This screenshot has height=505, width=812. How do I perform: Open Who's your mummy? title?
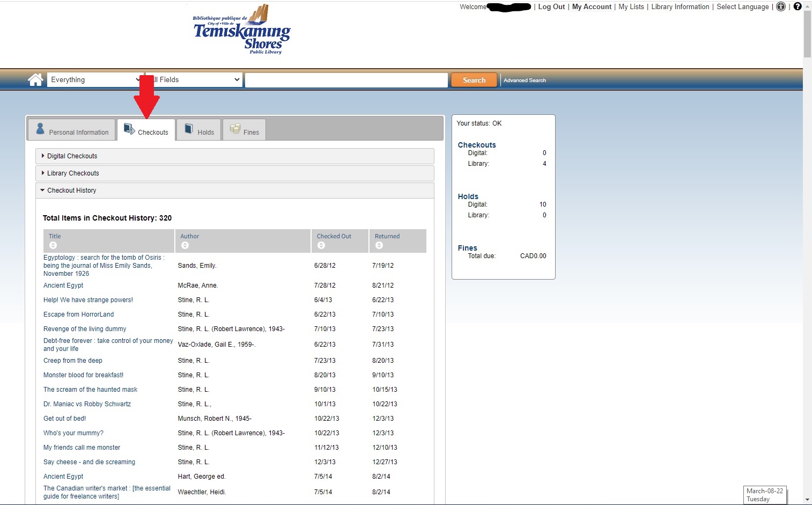pos(73,433)
